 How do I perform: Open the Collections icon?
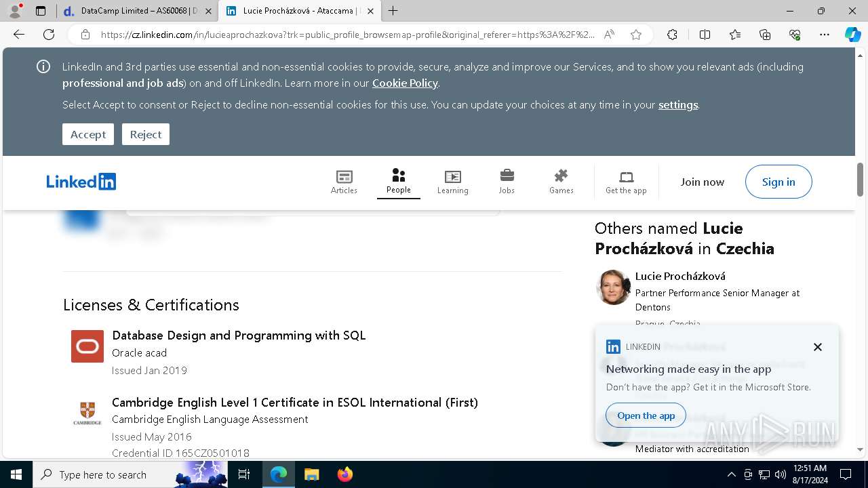coord(765,35)
